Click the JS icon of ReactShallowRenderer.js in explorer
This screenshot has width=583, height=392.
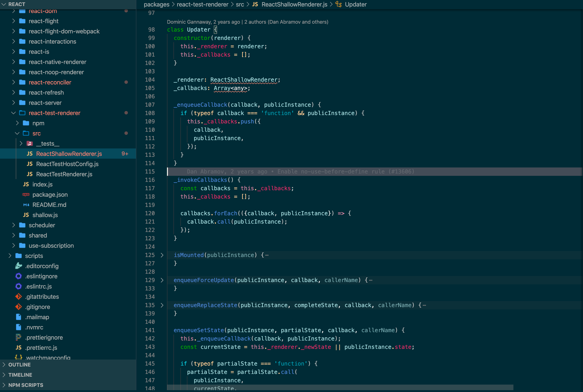pos(30,154)
